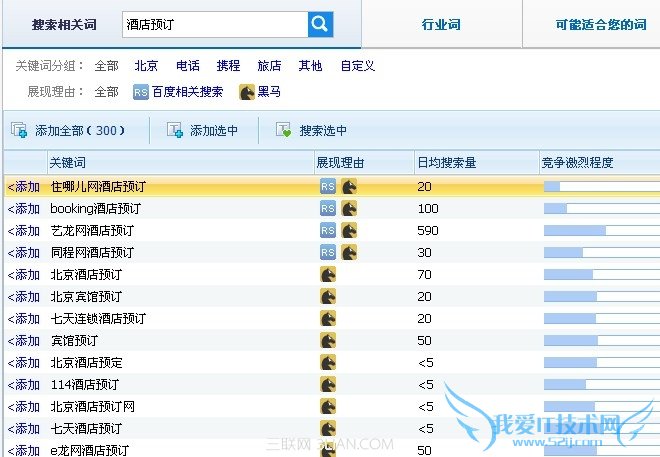Add keyword 七天连锁酒店预订 via <添加

coord(24,319)
